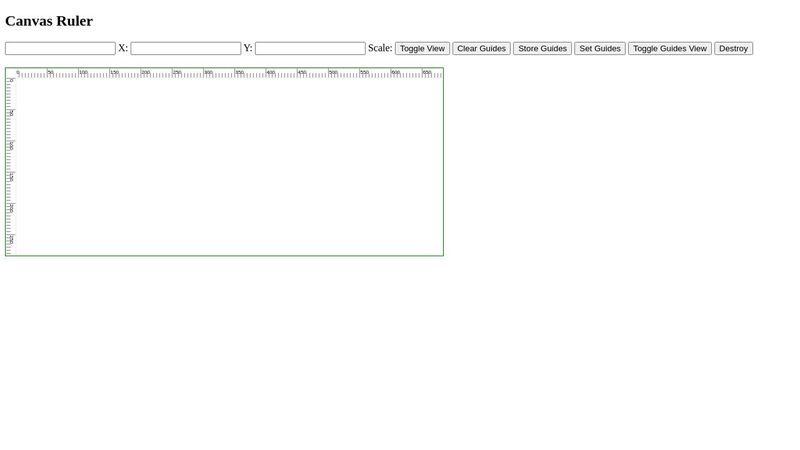The width and height of the screenshot is (800, 450).
Task: Click the 650 mark on horizontal ruler
Action: click(424, 73)
